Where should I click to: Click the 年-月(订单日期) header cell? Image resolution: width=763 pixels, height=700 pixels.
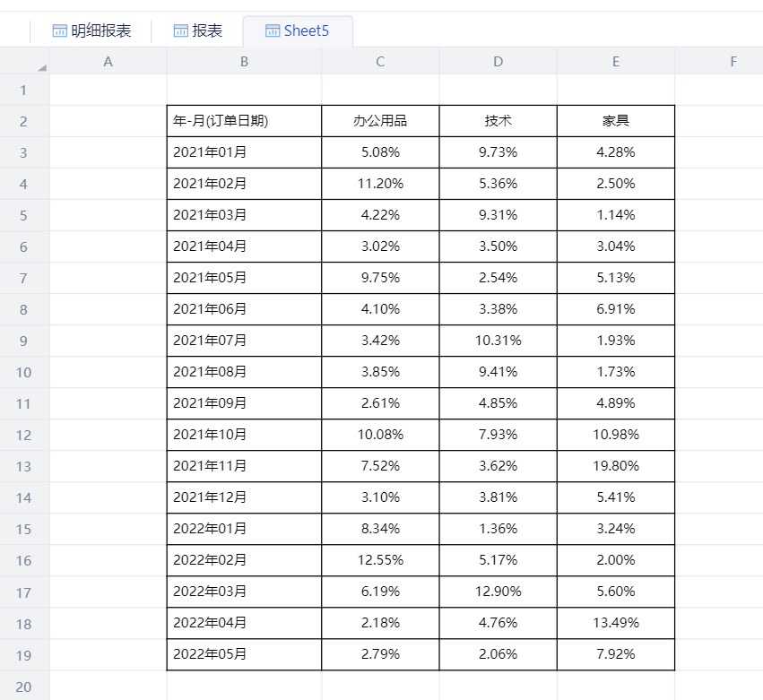click(x=244, y=121)
